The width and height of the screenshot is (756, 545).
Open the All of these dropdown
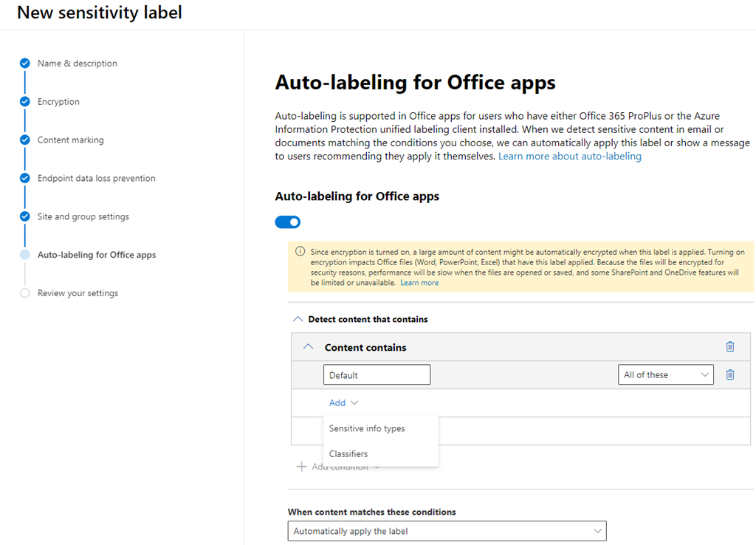[x=665, y=375]
